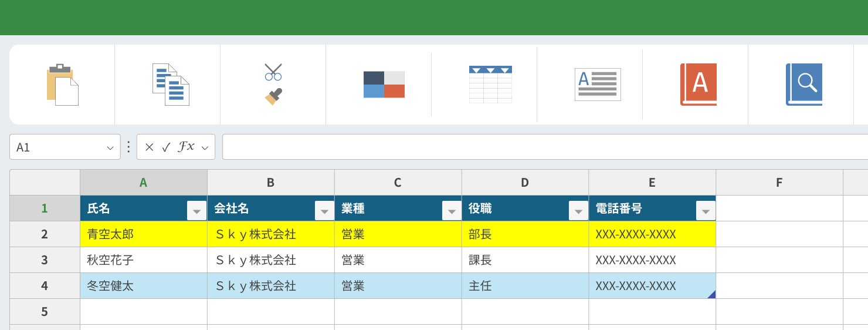Viewport: 868px width, 330px height.
Task: Click the scissors Cut icon
Action: coord(273,72)
